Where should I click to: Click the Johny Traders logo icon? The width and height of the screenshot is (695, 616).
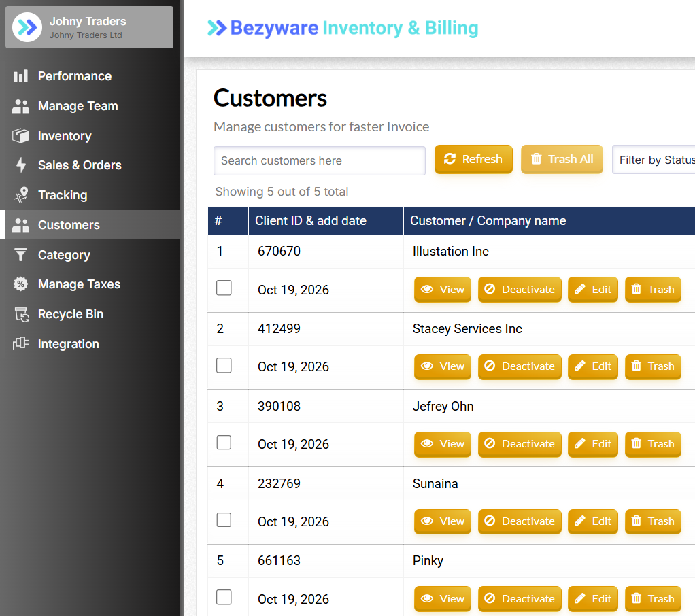[27, 27]
